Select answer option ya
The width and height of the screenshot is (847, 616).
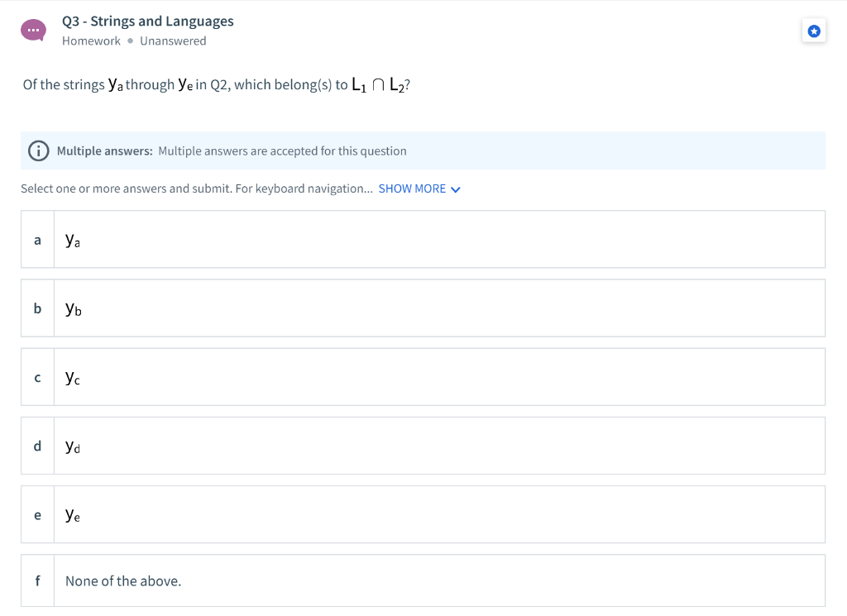click(x=423, y=239)
